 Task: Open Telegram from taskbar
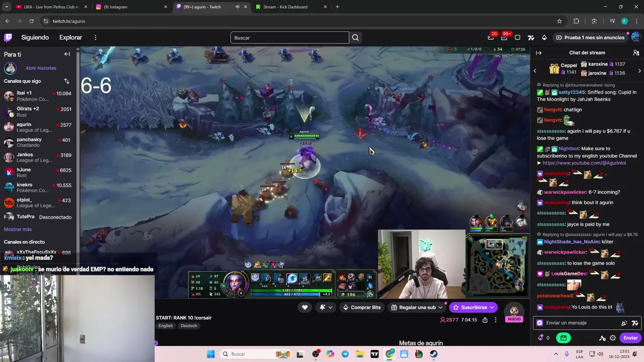coord(345,354)
